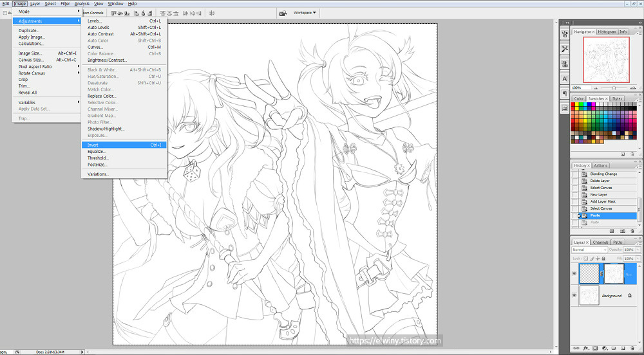The image size is (644, 355).
Task: Select the red swatch in Swatches panel
Action: point(573,105)
